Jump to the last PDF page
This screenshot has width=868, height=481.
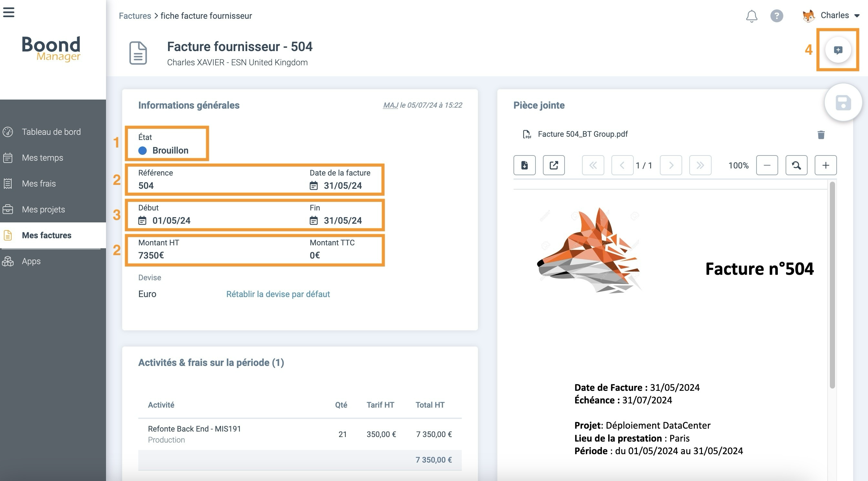700,165
